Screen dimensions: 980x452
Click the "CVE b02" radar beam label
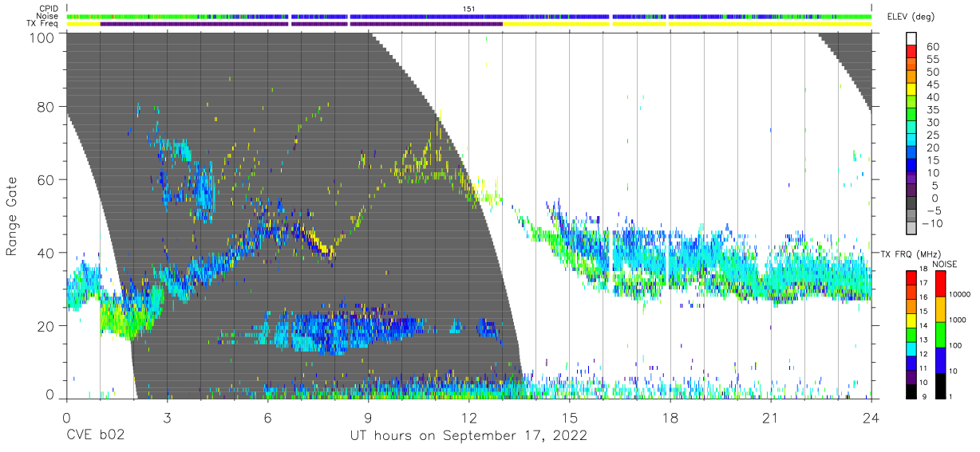96,435
